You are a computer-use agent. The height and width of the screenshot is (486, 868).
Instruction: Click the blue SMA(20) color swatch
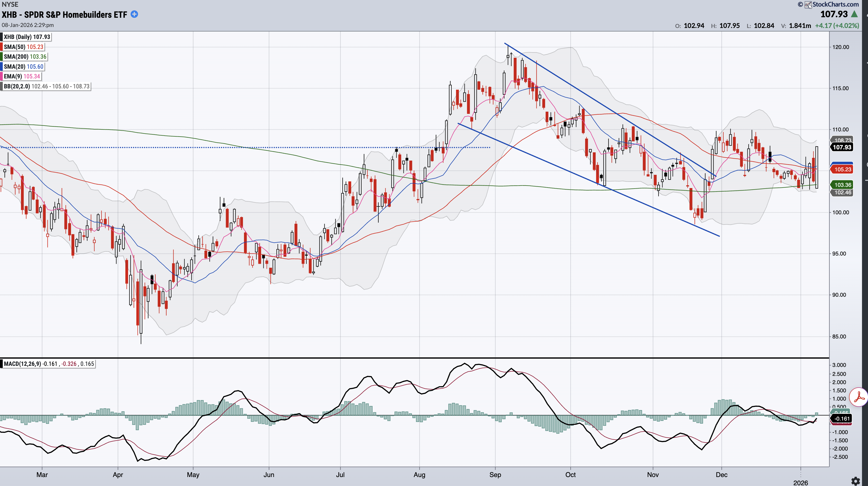coord(2,67)
